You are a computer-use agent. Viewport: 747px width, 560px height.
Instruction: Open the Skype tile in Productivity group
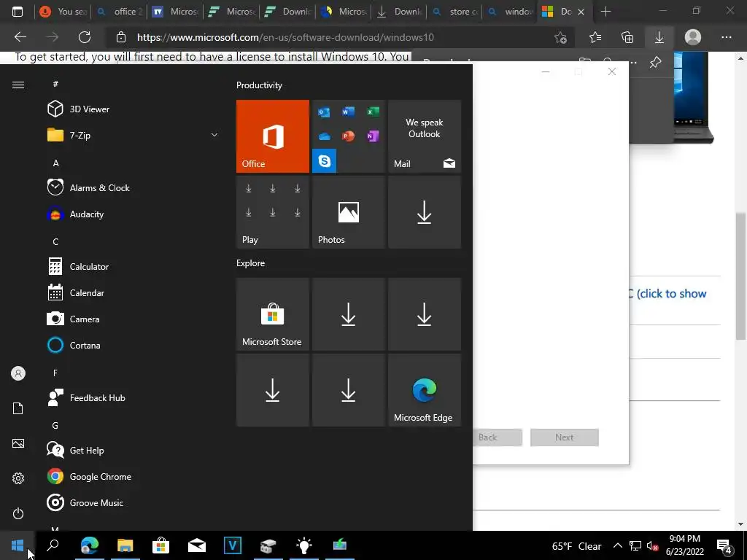(x=325, y=160)
